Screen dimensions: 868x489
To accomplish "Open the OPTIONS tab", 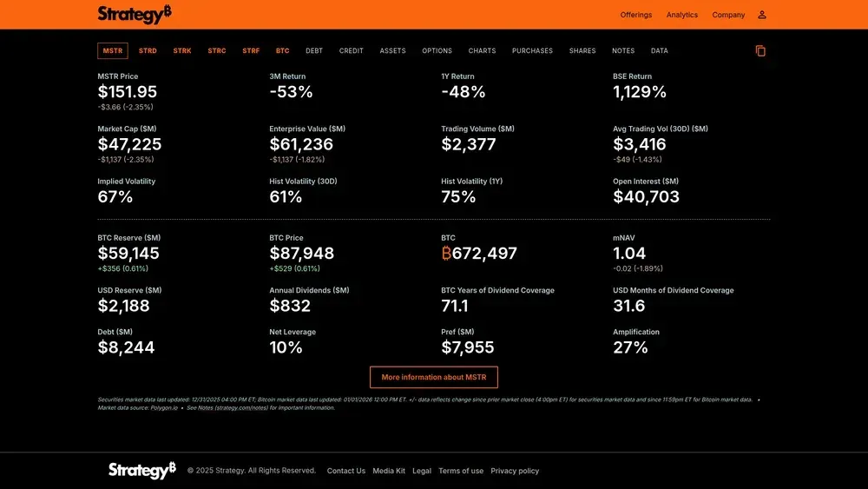I will [x=437, y=51].
